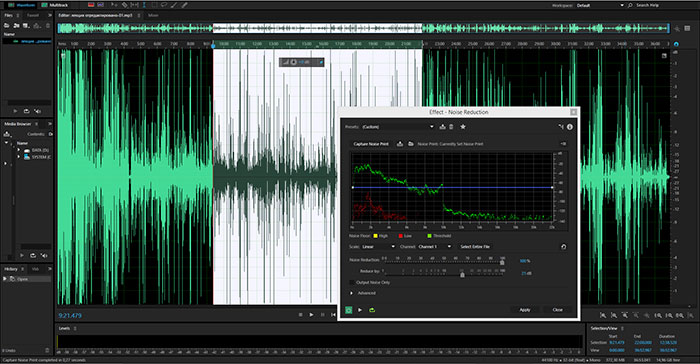Click the open file icon in Files panel

[x=6, y=26]
